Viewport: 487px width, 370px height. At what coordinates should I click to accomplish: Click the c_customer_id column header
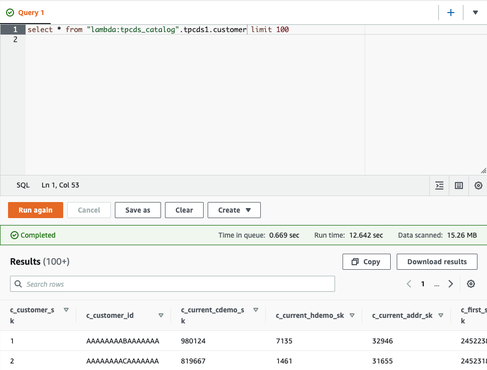pos(110,315)
